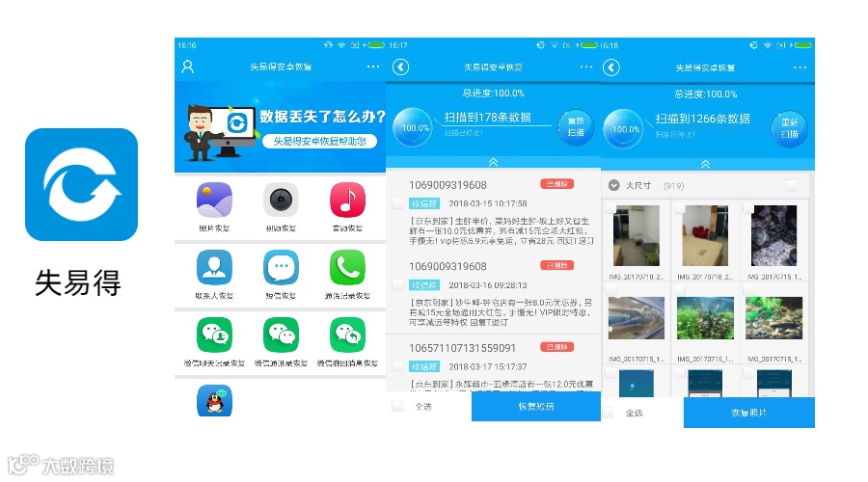Open 联系人恢复 contacts recovery icon

pyautogui.click(x=214, y=267)
